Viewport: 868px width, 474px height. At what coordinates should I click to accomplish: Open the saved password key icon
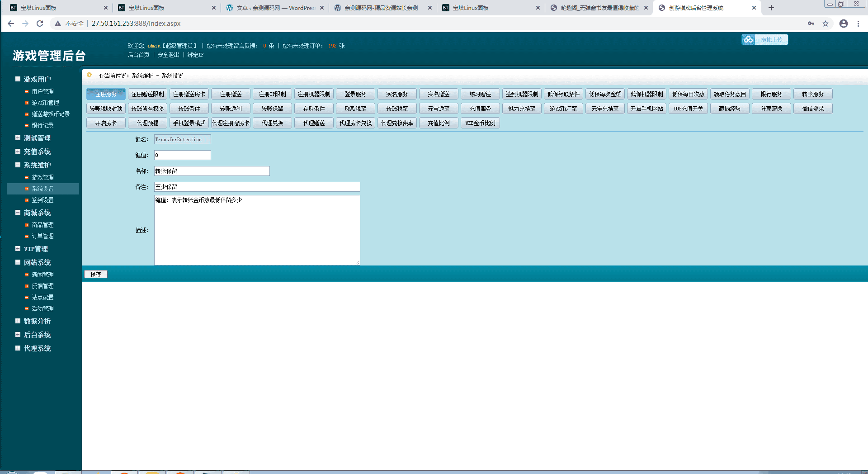pyautogui.click(x=811, y=24)
